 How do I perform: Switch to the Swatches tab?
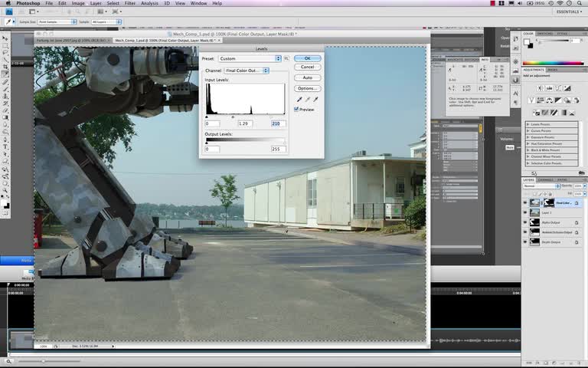point(545,34)
